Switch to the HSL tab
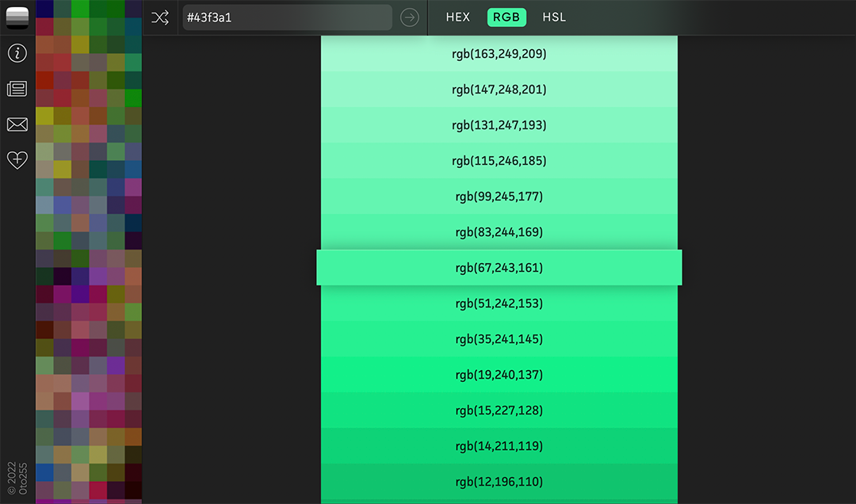Image resolution: width=856 pixels, height=504 pixels. pos(553,17)
